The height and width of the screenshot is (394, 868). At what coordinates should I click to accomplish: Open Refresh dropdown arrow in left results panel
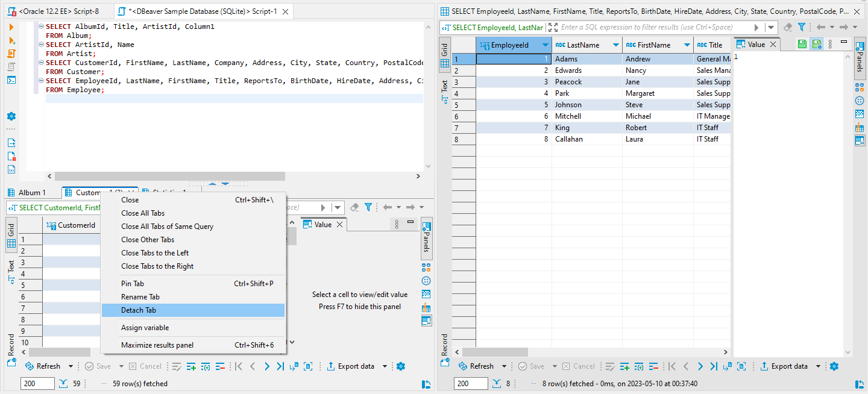click(71, 366)
